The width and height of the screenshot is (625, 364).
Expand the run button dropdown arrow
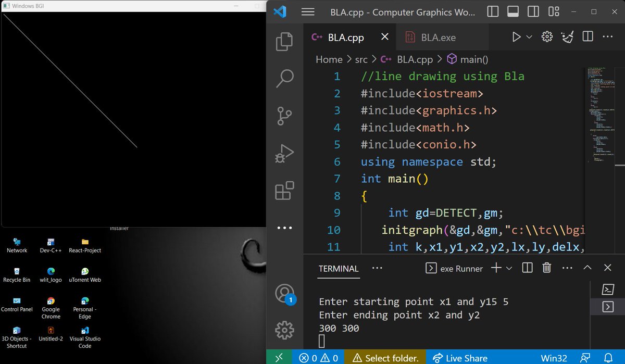tap(529, 37)
